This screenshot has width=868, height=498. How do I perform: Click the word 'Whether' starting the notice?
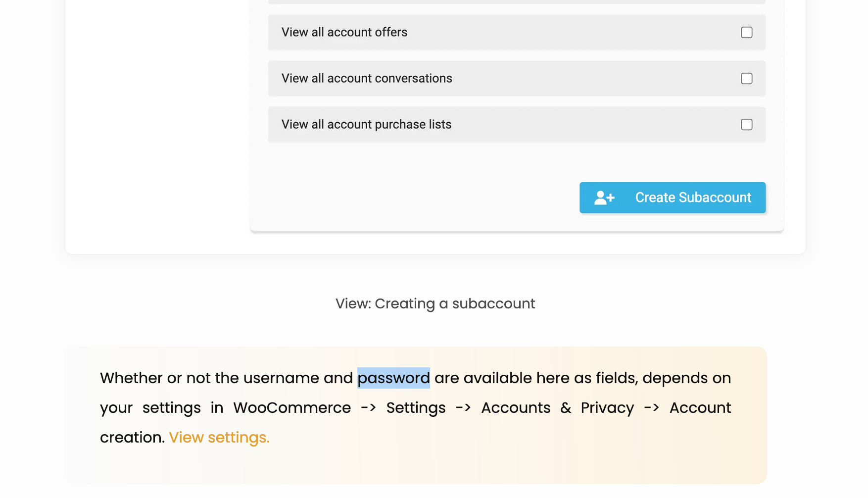131,378
